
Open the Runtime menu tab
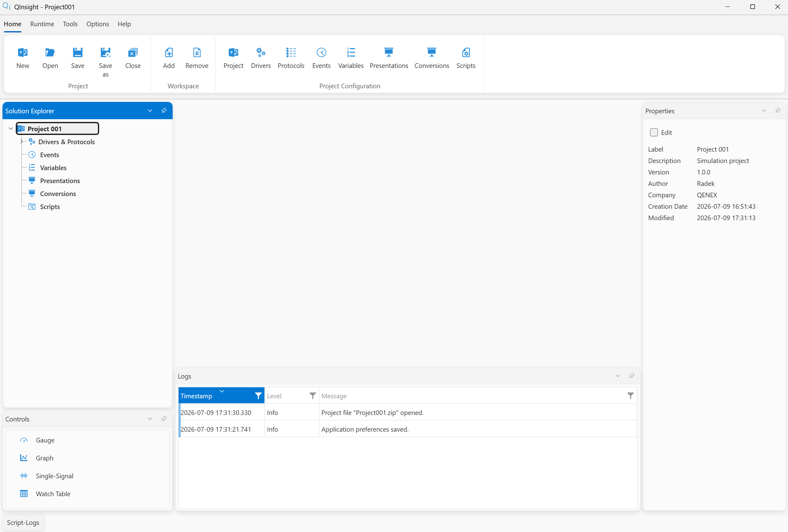click(x=42, y=24)
